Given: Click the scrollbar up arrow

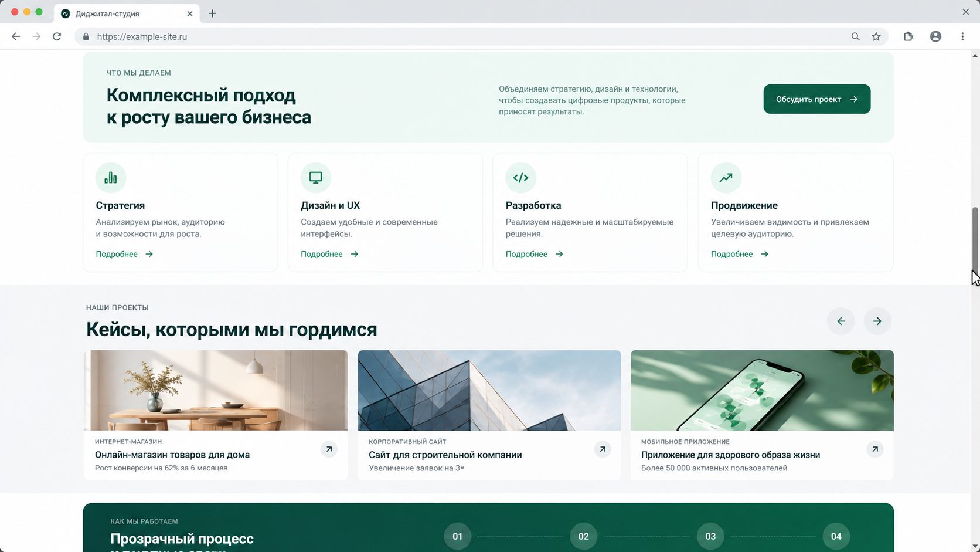Looking at the screenshot, I should tap(975, 56).
